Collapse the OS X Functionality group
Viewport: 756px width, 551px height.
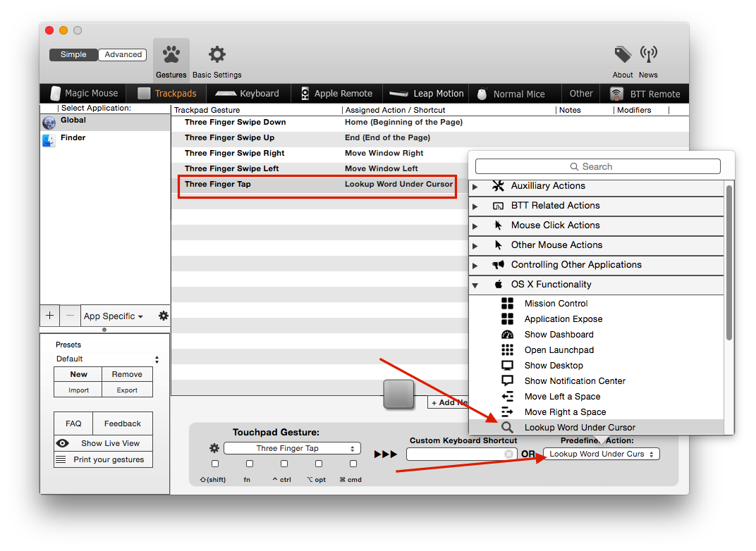[475, 285]
